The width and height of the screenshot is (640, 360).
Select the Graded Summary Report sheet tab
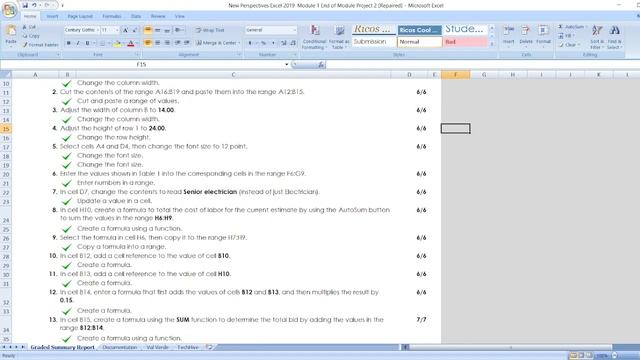62,347
